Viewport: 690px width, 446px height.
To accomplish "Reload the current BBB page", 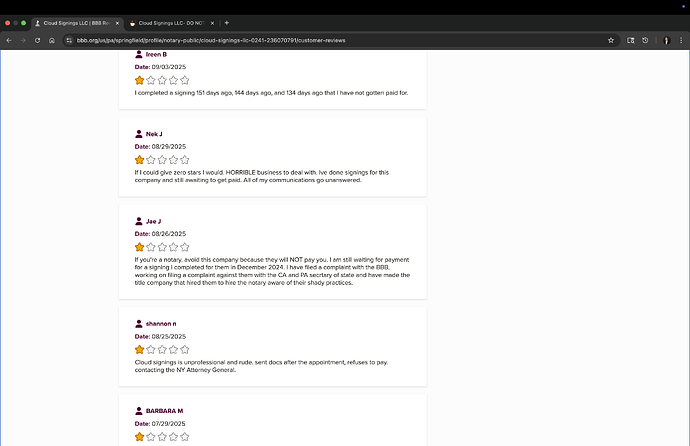I will (37, 40).
